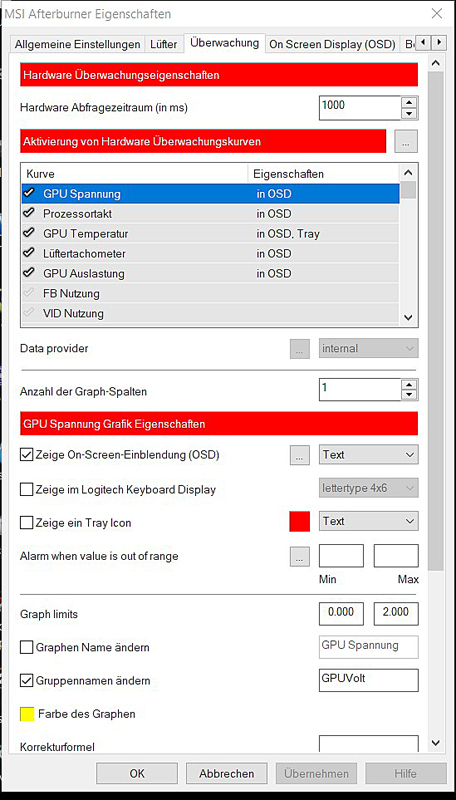This screenshot has width=456, height=800.
Task: Click the Anzahl der Graph-Spalten field
Action: (x=361, y=390)
